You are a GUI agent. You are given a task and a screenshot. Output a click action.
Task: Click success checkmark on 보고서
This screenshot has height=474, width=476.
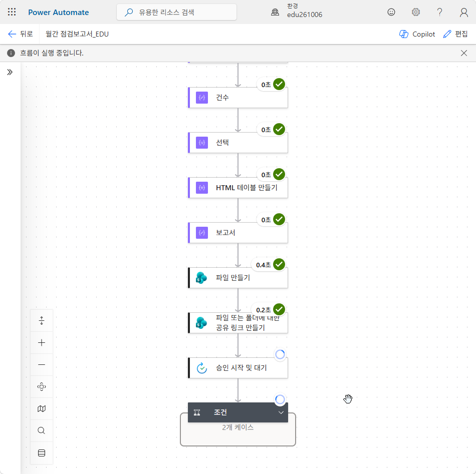coord(279,219)
